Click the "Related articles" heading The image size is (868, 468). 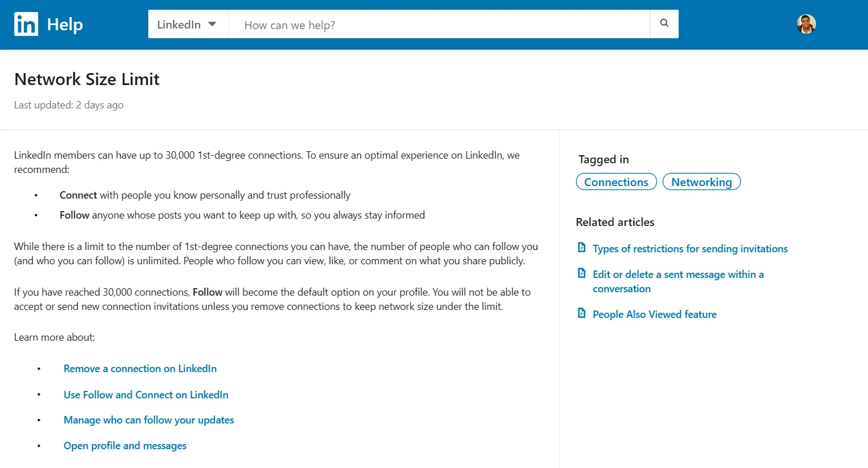coord(615,223)
